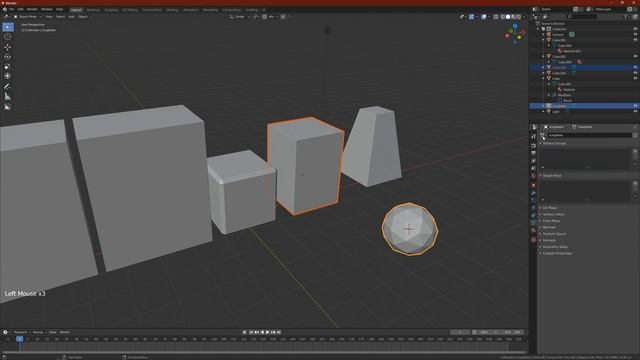Click the mesh data name field Icosphere

click(x=589, y=135)
